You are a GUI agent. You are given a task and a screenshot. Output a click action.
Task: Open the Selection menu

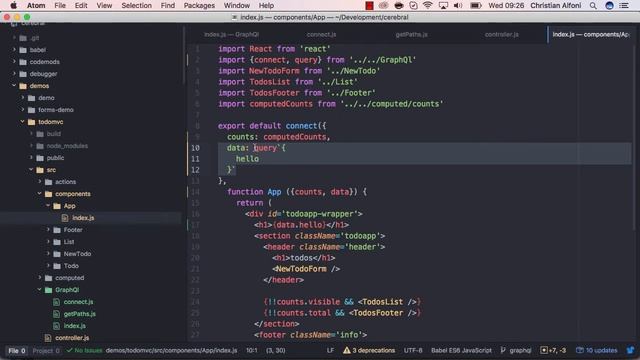136,5
